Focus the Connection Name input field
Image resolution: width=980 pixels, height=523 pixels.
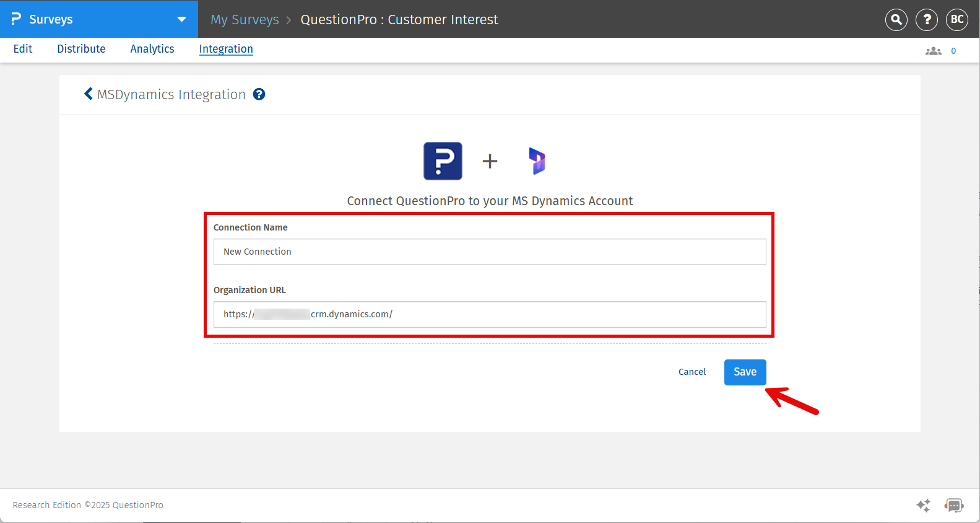tap(490, 252)
